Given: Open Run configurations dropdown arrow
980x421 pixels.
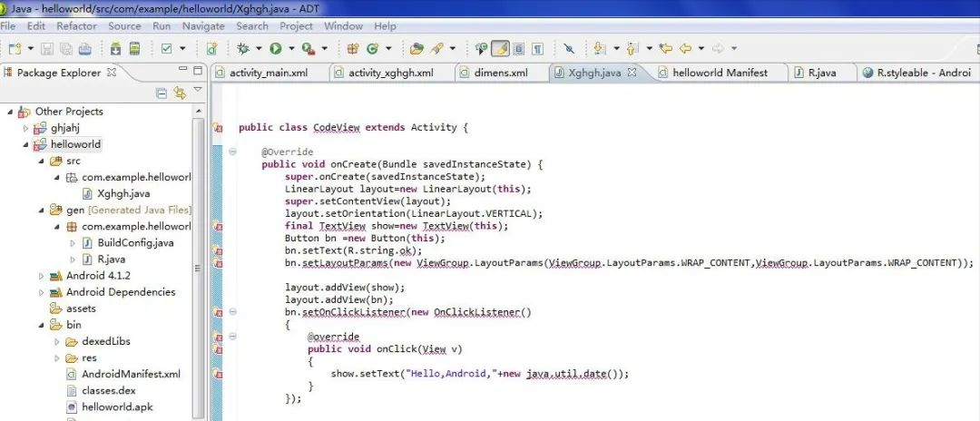Looking at the screenshot, I should (290, 48).
